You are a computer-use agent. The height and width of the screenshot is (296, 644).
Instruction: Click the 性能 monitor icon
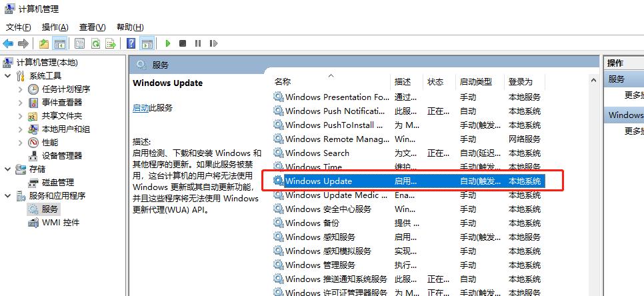coord(33,143)
